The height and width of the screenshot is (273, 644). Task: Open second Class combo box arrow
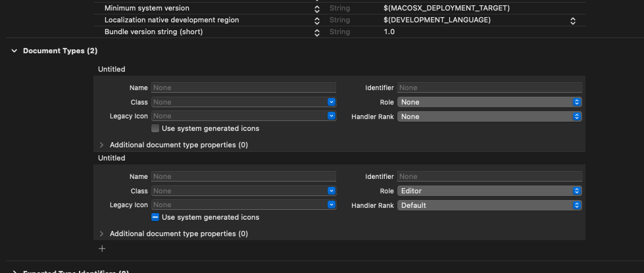332,191
